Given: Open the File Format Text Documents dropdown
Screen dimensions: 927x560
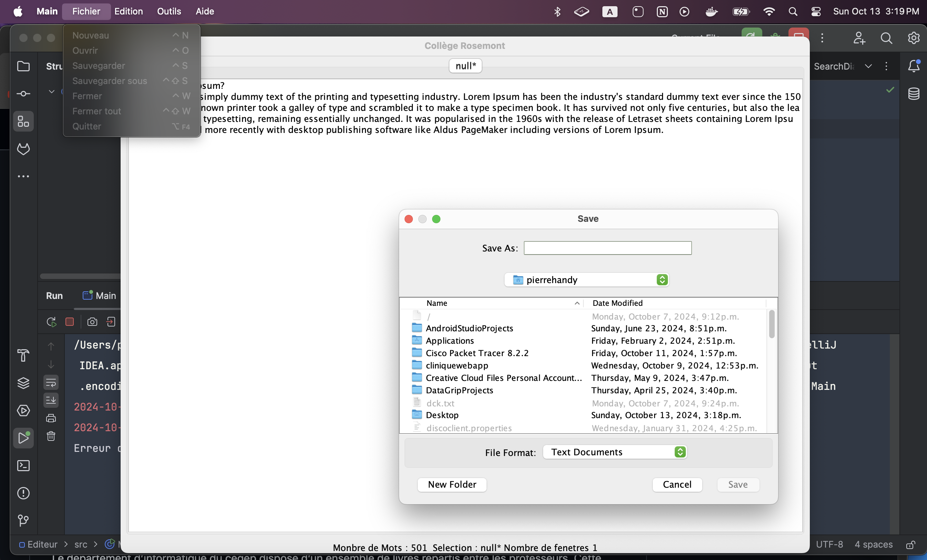Looking at the screenshot, I should [x=615, y=452].
